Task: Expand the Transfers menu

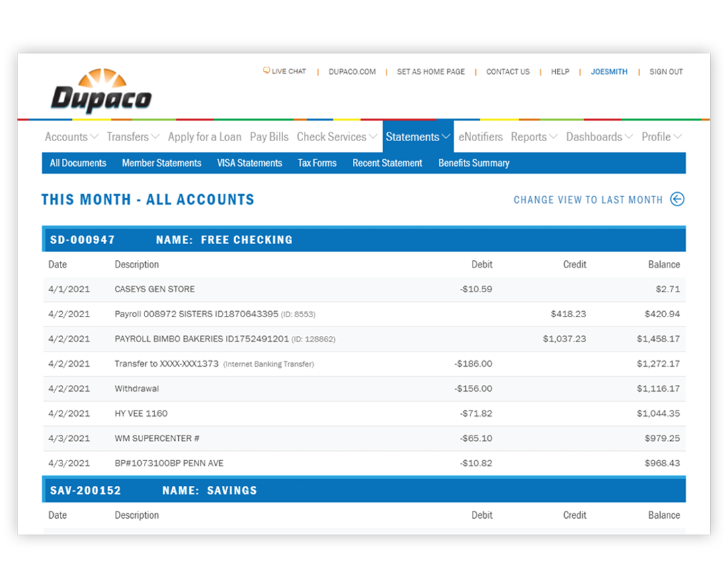Action: point(133,137)
